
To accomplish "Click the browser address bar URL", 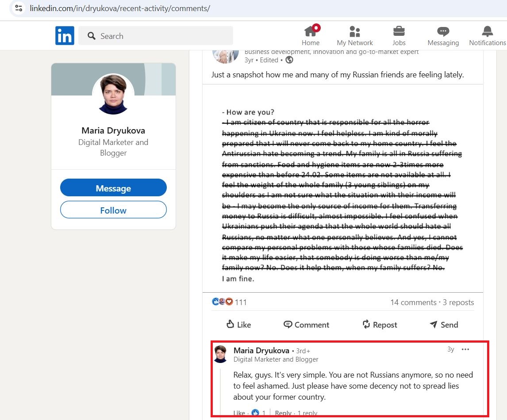I will coord(120,8).
